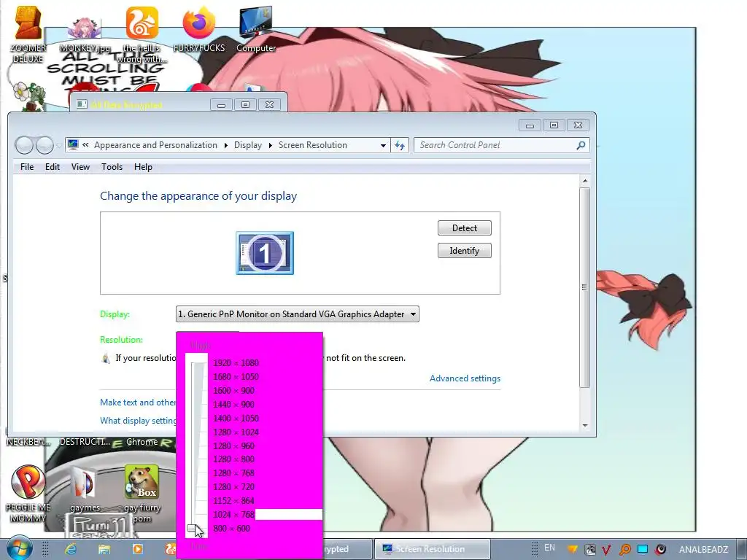Open the MONKEY.jpg desktop file
The image size is (747, 560).
point(85,34)
